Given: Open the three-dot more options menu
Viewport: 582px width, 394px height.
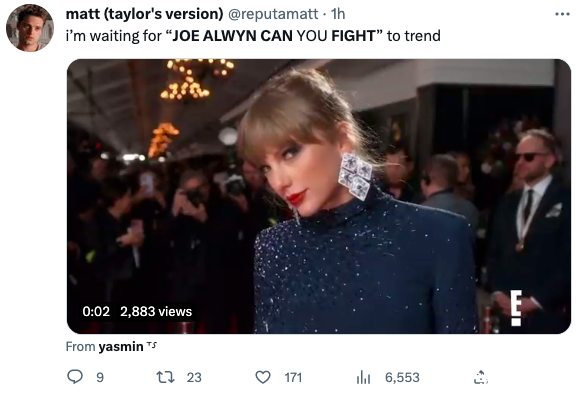Looking at the screenshot, I should click(x=562, y=14).
